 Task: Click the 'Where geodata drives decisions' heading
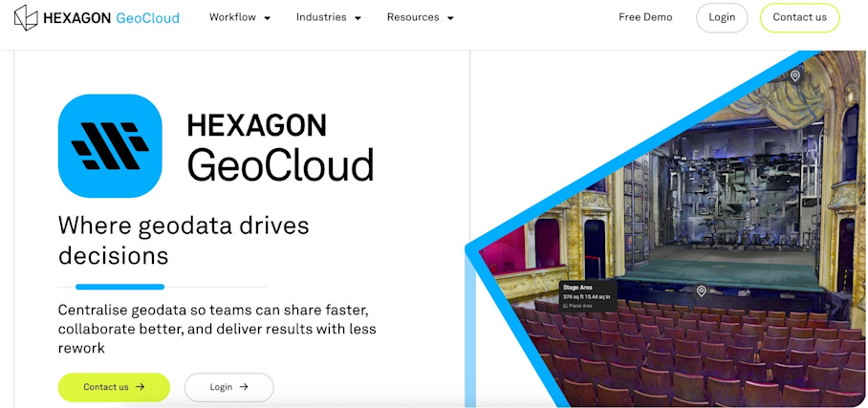(x=184, y=240)
